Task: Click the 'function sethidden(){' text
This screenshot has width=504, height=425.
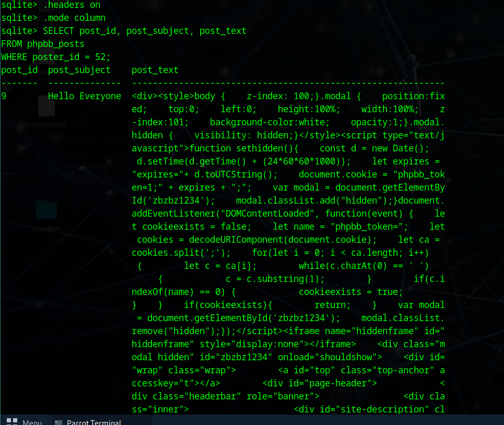Action: pyautogui.click(x=244, y=148)
